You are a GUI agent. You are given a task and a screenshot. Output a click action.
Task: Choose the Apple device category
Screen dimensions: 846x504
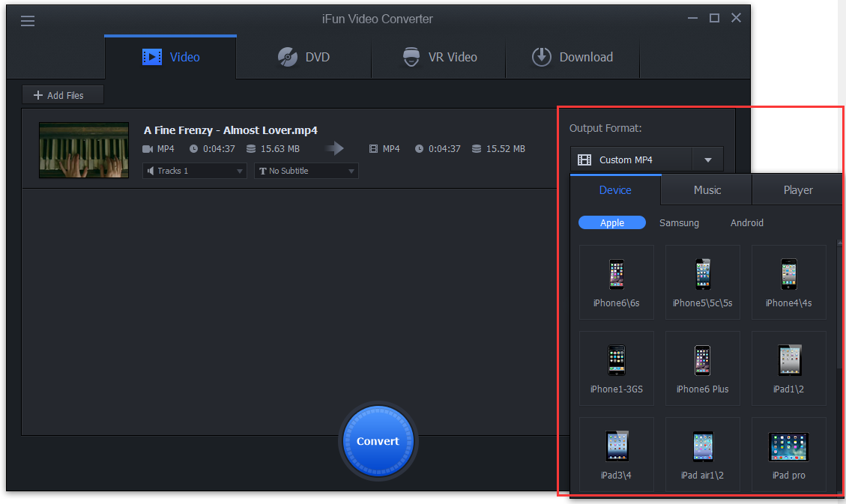pyautogui.click(x=612, y=222)
